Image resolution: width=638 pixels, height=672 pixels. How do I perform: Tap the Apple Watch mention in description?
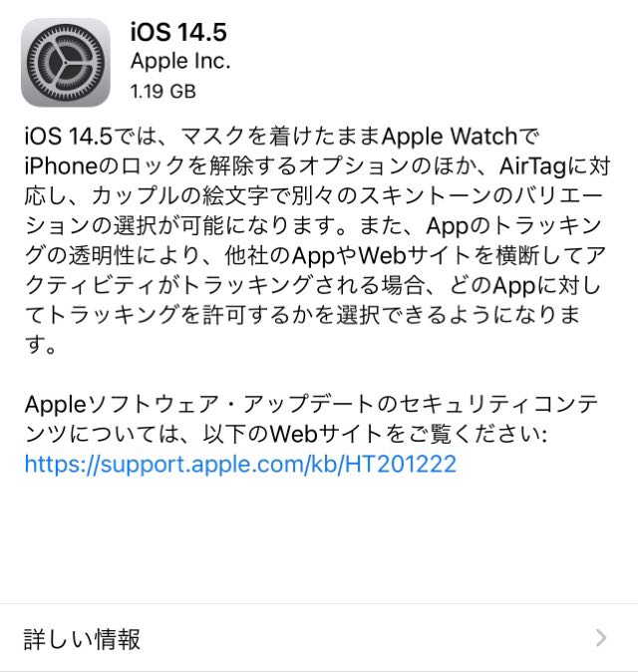pos(450,137)
